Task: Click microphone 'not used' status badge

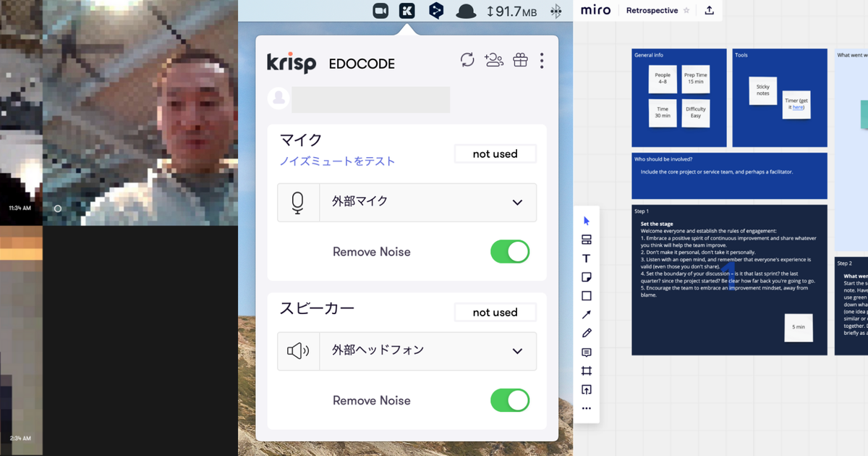Action: pos(495,154)
